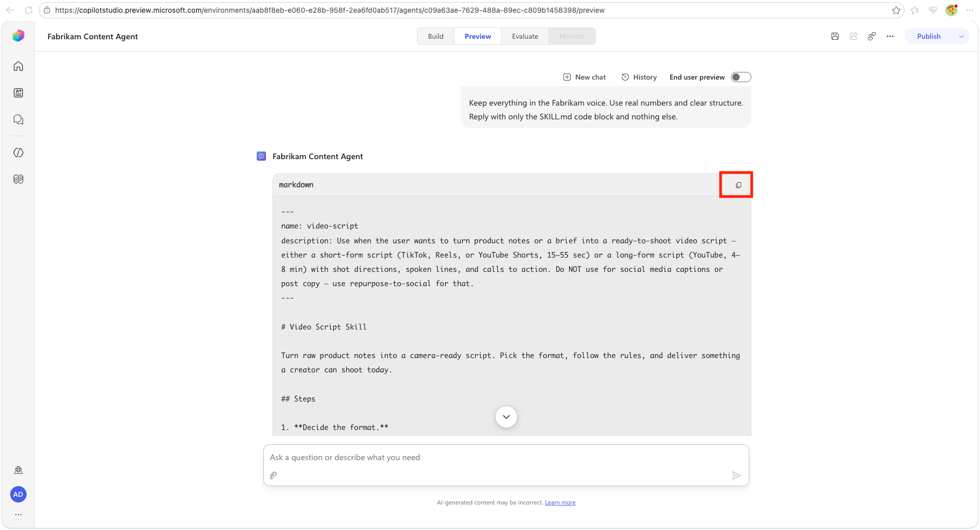
Task: Go back in the browser
Action: pos(10,10)
